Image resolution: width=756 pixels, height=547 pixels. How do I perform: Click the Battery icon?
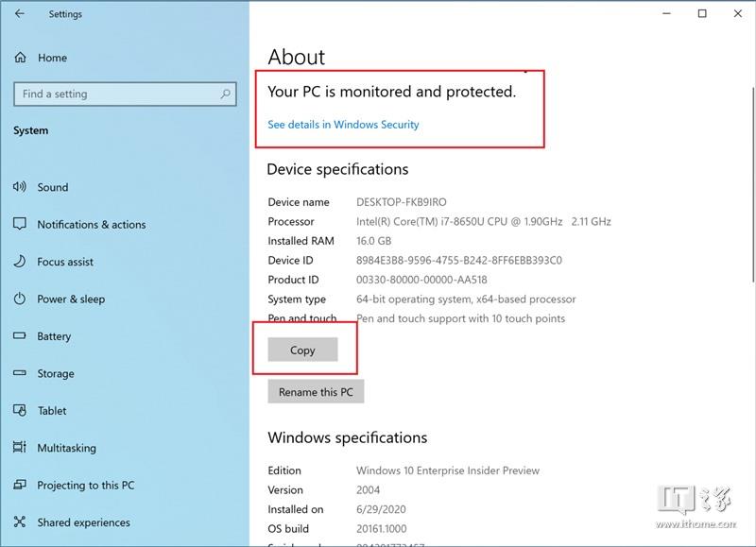pos(20,335)
